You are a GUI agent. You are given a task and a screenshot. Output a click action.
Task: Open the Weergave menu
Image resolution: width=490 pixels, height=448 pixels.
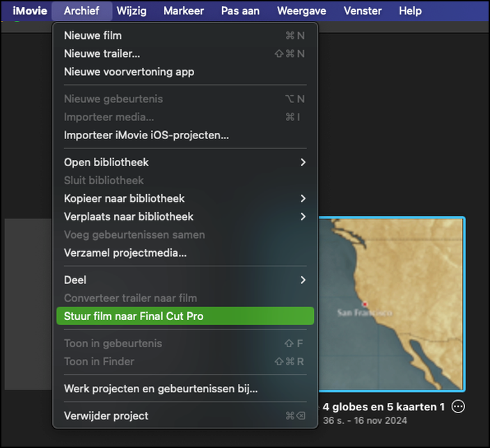tap(301, 11)
